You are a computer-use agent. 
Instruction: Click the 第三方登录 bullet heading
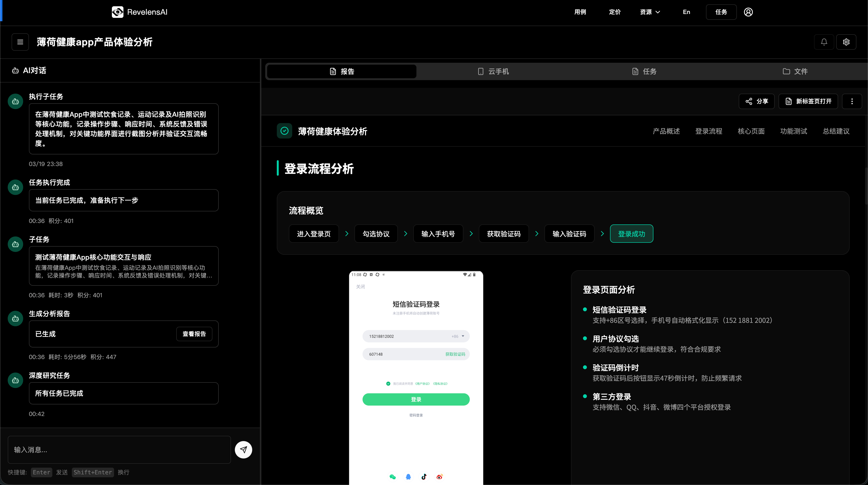click(611, 397)
